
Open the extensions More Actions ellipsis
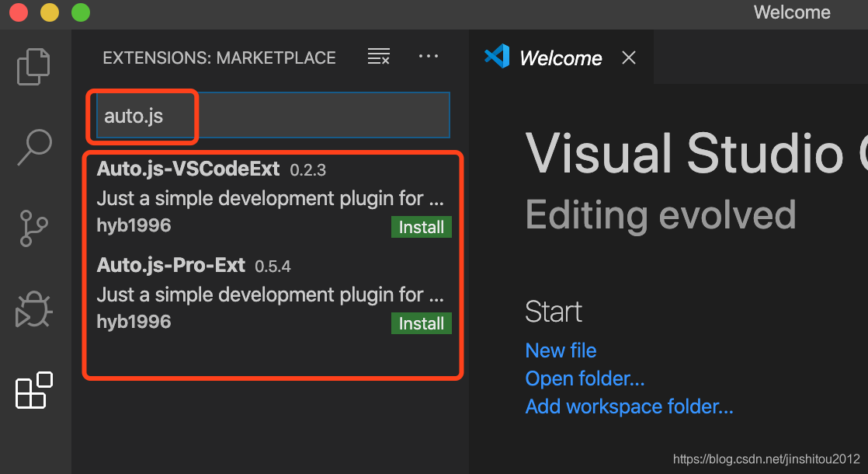(429, 57)
